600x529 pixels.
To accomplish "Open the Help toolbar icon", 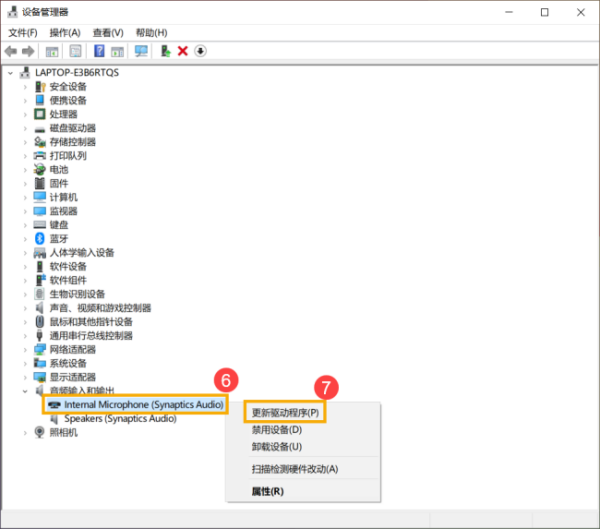I will click(99, 51).
